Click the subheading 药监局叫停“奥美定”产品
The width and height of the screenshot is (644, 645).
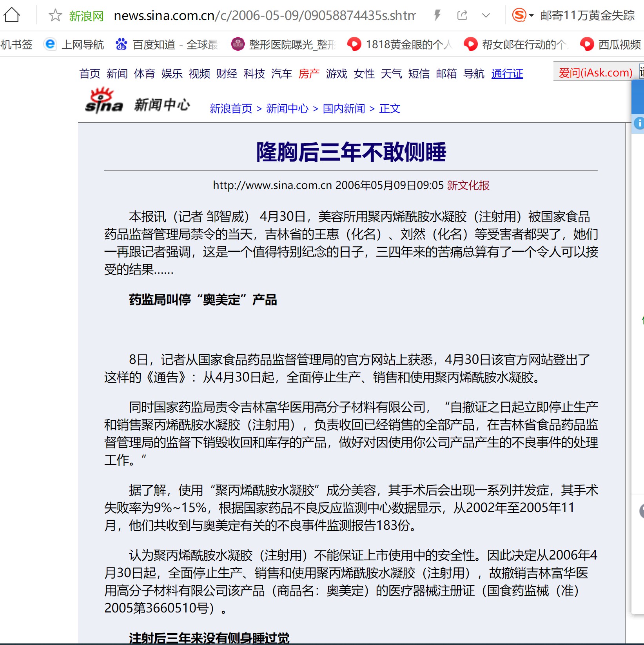tap(203, 300)
